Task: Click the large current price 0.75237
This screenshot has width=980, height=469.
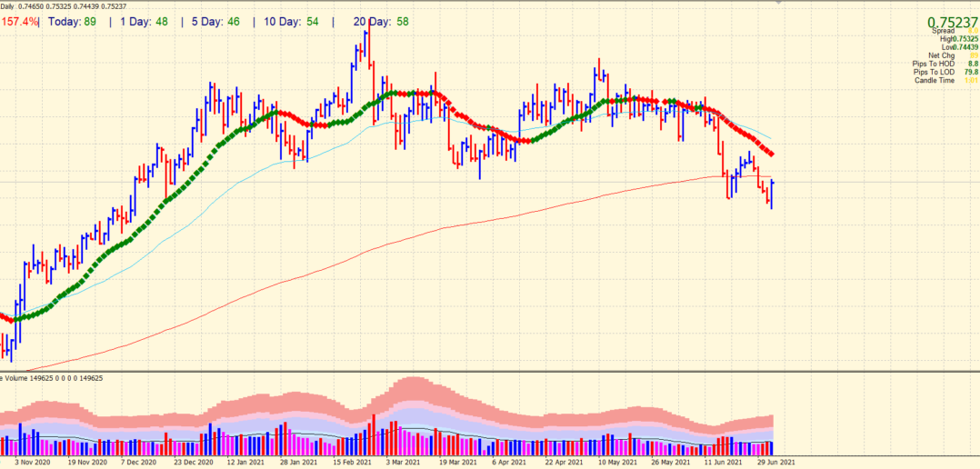Action: coord(952,23)
